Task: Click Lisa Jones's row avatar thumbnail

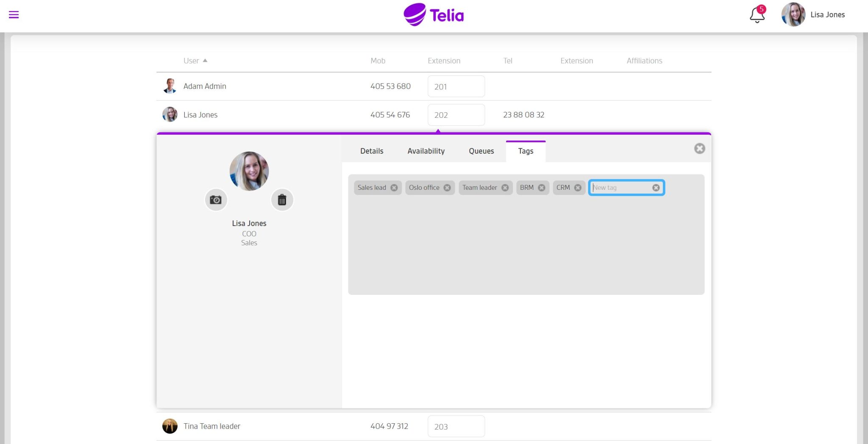Action: (x=170, y=114)
